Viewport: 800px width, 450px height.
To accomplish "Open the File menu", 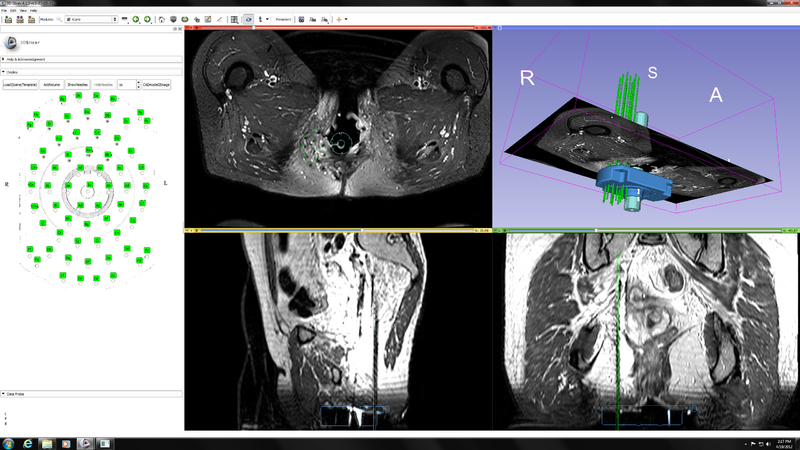I will tap(4, 11).
